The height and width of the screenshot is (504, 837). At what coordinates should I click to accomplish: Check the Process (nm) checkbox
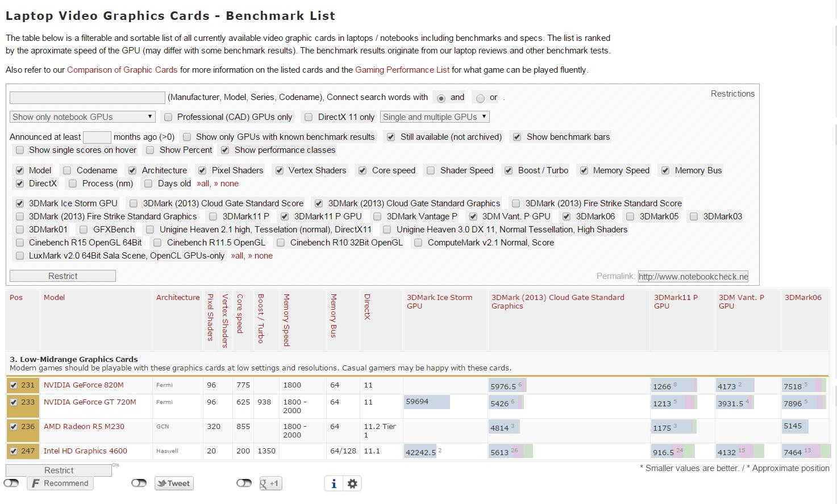coord(73,184)
